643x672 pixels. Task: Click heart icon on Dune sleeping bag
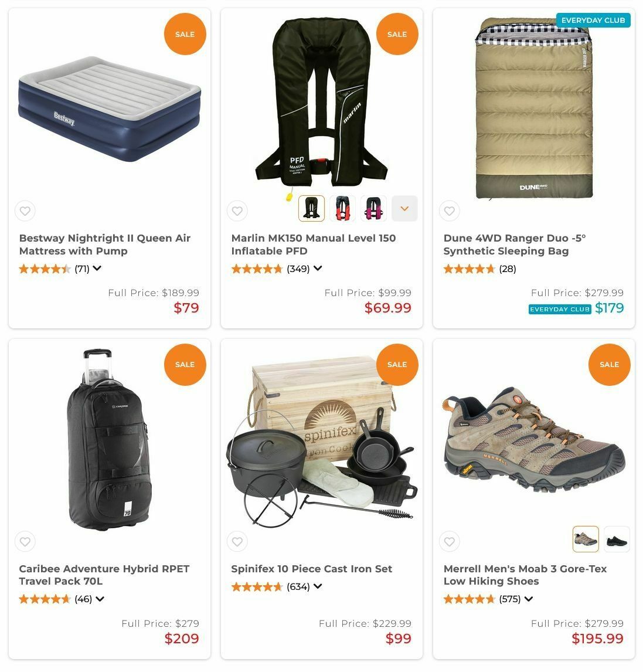point(450,211)
